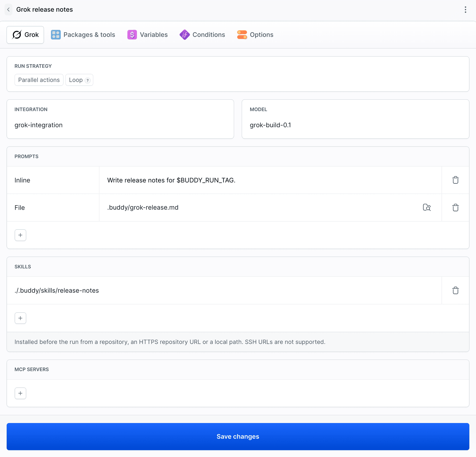Open the three-dot more options menu
This screenshot has height=457, width=476.
[x=465, y=9]
